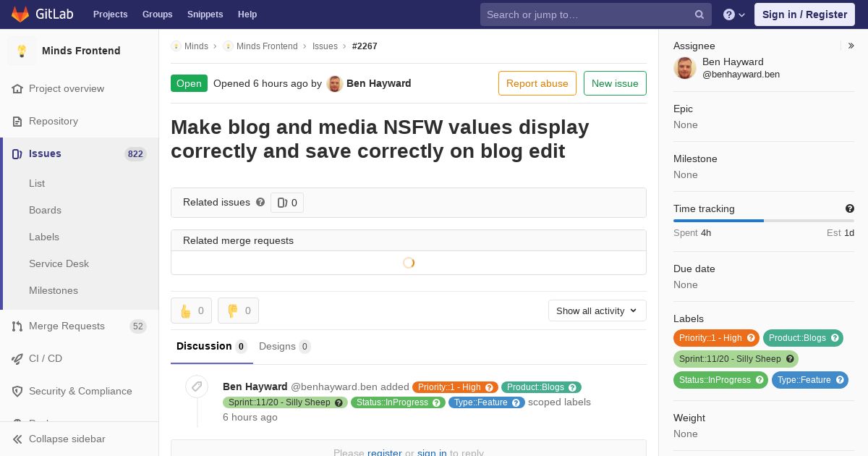Click the @benhayward.ben handle in activity

[334, 387]
